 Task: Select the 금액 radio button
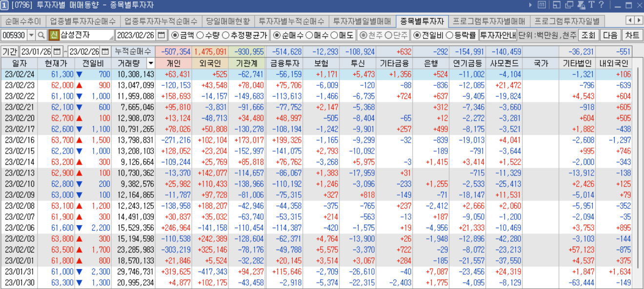pos(175,35)
